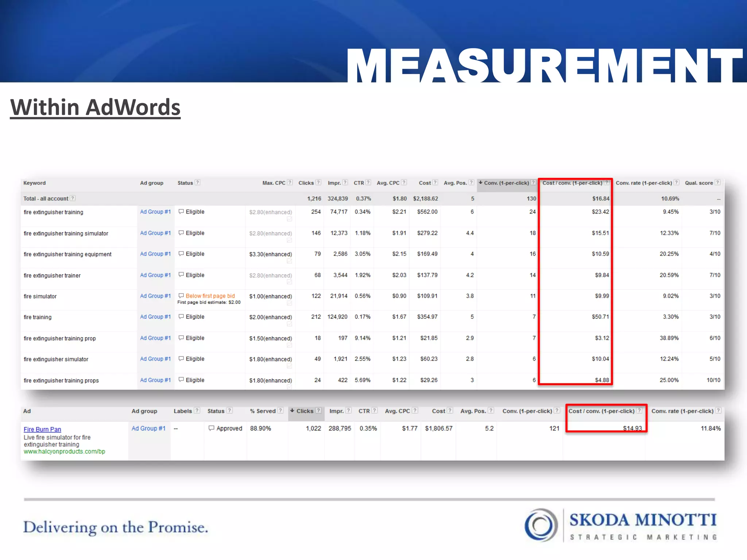This screenshot has width=747, height=560.
Task: Click help icon beside ad table CTR header
Action: [374, 411]
